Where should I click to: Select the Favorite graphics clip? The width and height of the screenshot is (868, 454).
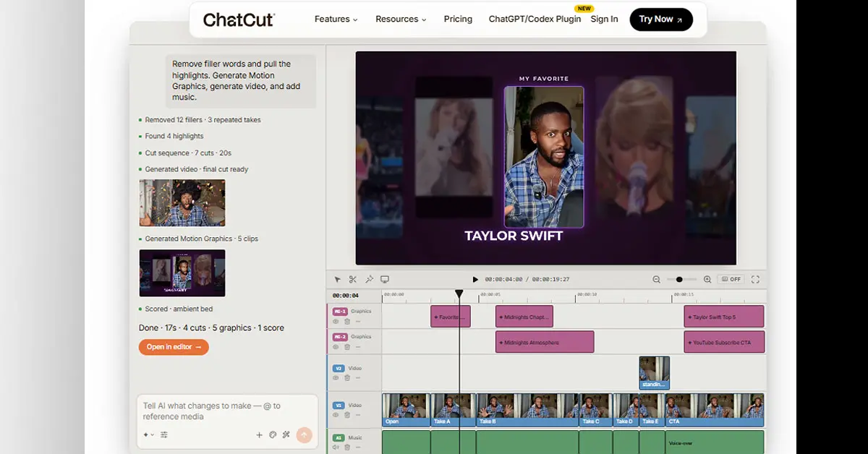(451, 317)
